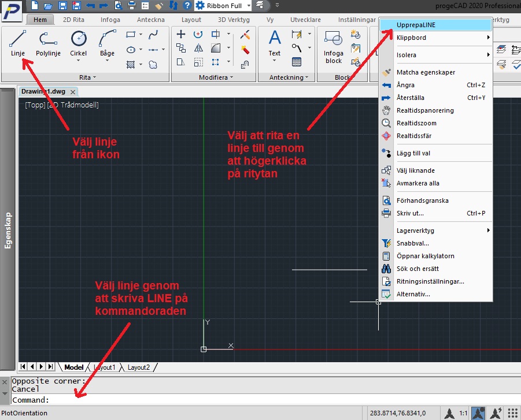This screenshot has width=521, height=420.
Task: Open the Båge options dropdown arrow
Action: (x=107, y=61)
